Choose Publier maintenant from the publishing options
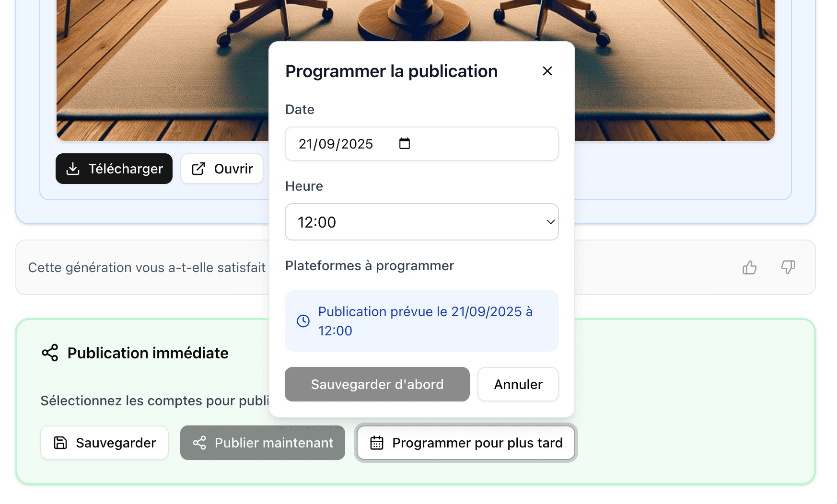This screenshot has width=837, height=504. (x=262, y=443)
